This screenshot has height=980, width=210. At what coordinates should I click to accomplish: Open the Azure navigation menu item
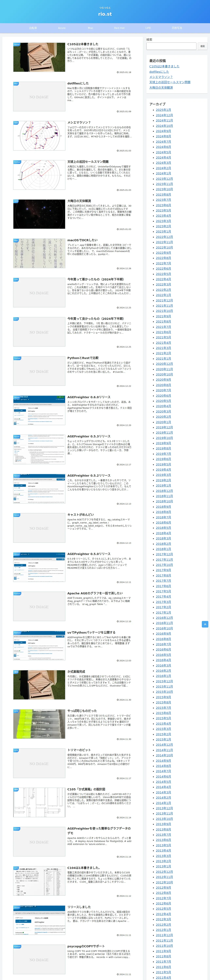[62, 28]
